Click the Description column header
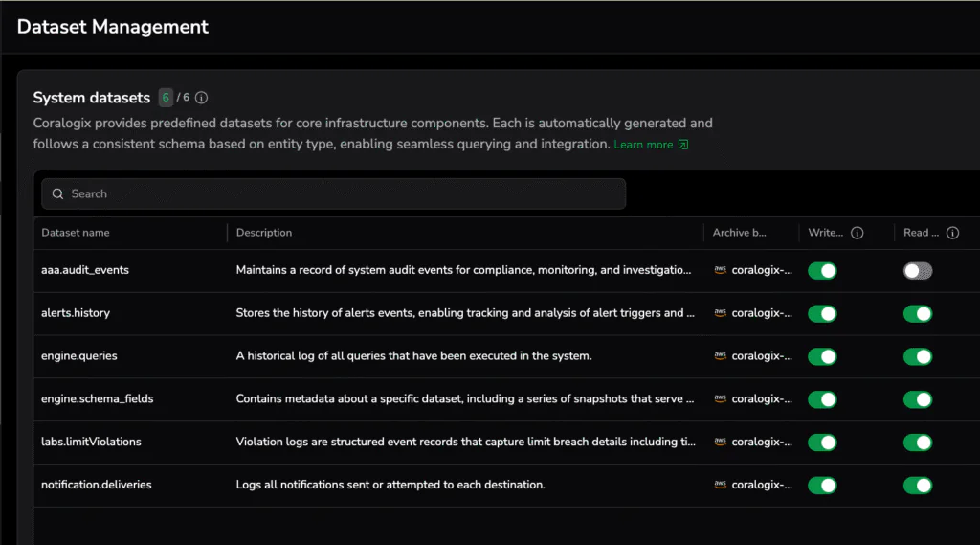980x545 pixels. (x=264, y=233)
